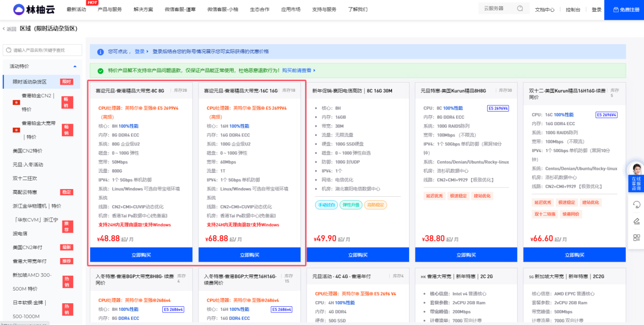Click the QR code grid icon in right sidebar
Viewport: 644px width, 325px height.
636,237
